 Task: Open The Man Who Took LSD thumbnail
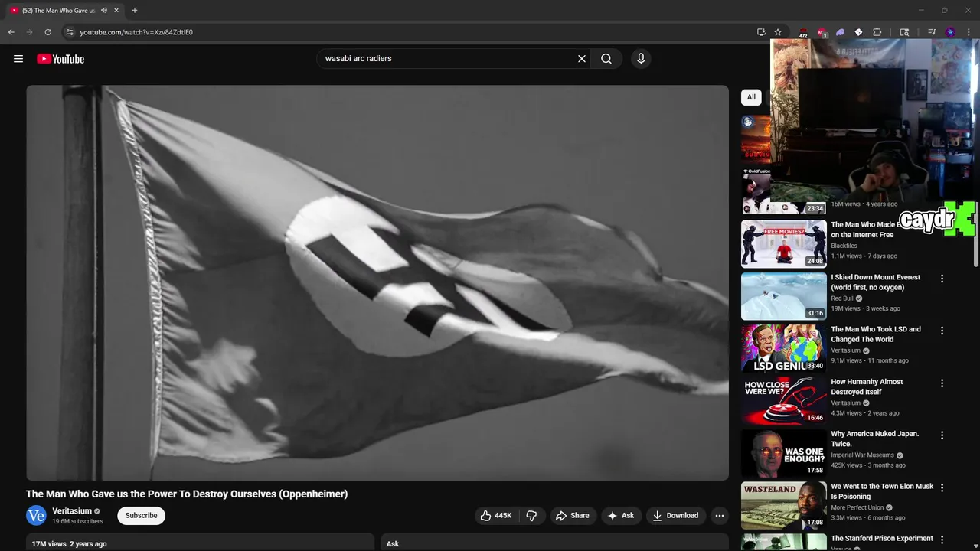pyautogui.click(x=784, y=348)
